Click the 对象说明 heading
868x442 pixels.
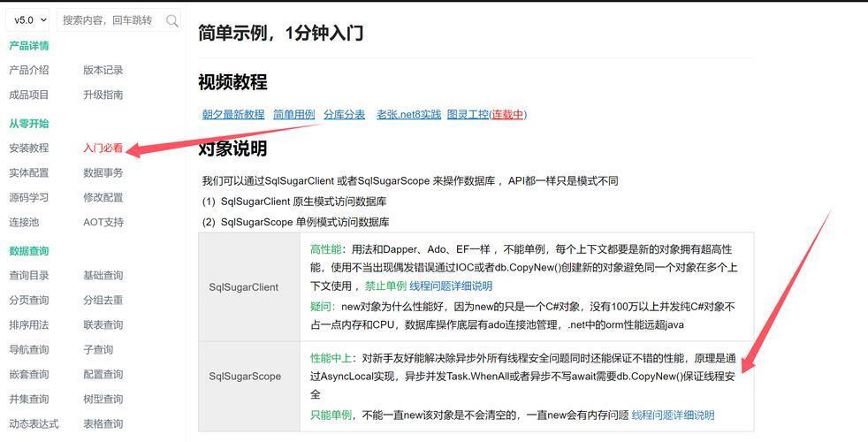(232, 148)
